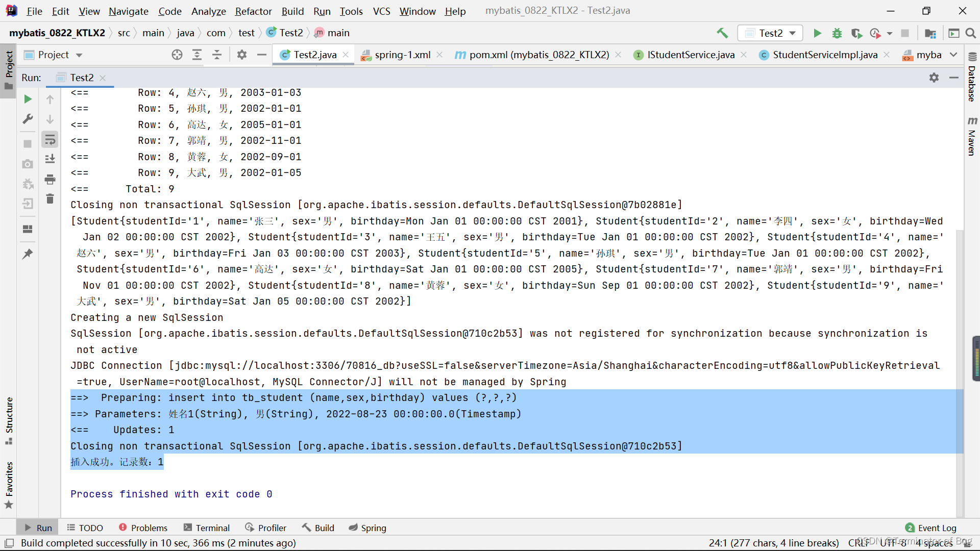Viewport: 980px width, 551px height.
Task: Open the VCS menu
Action: tap(381, 11)
